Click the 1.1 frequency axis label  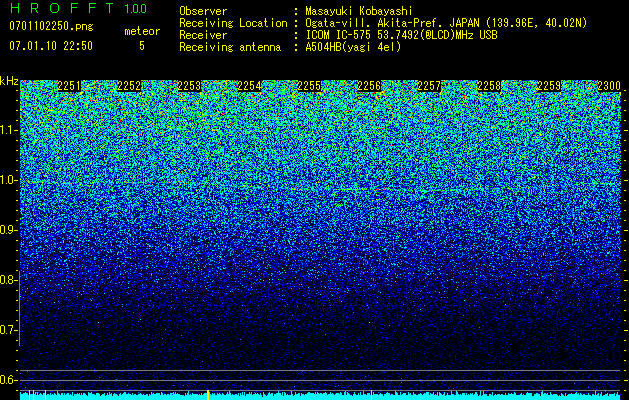[x=8, y=130]
